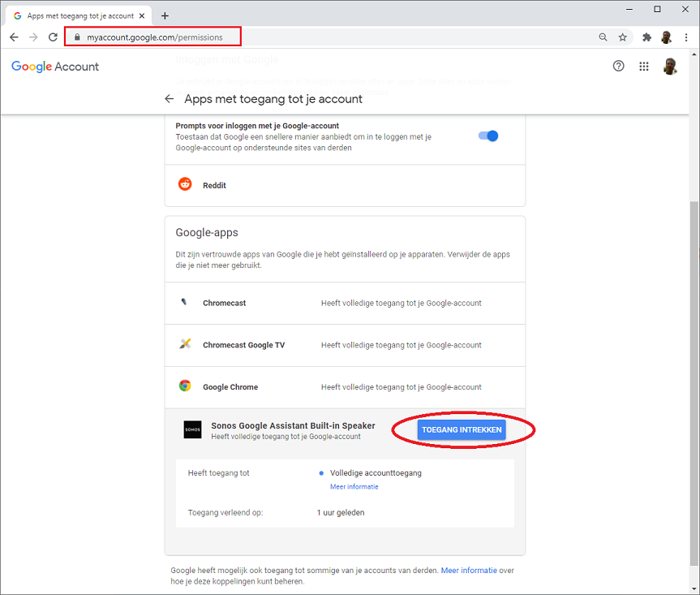Click the page vertical scrollbar thumb
Viewport: 700px width, 595px height.
pos(694,383)
